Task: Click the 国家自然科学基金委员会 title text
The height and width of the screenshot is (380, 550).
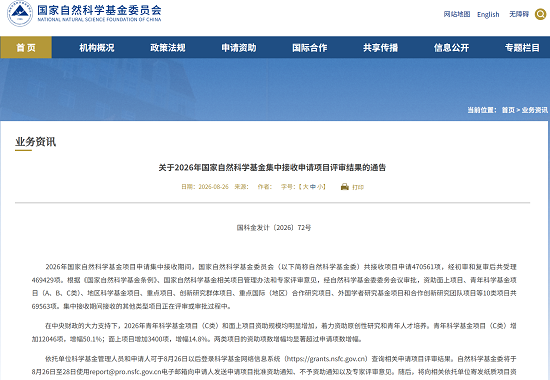Action: tap(100, 9)
